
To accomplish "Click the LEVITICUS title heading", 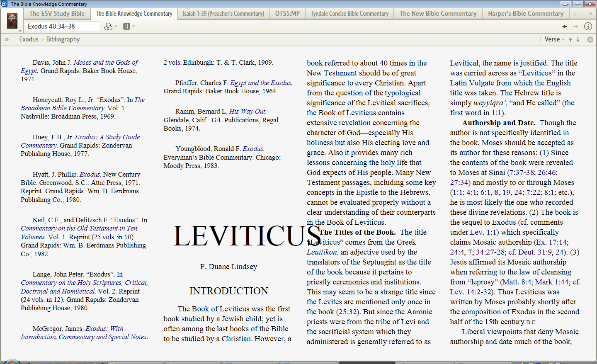I will (x=247, y=236).
